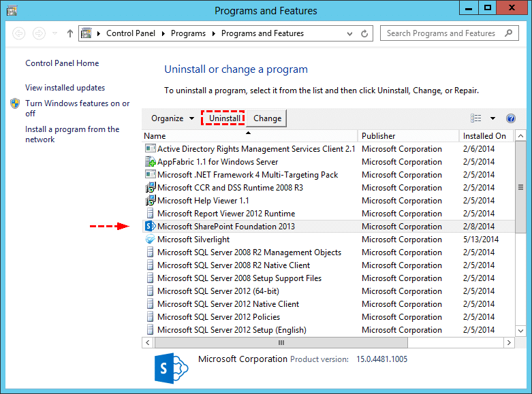Image resolution: width=532 pixels, height=394 pixels.
Task: Open the Organize menu
Action: (x=173, y=118)
